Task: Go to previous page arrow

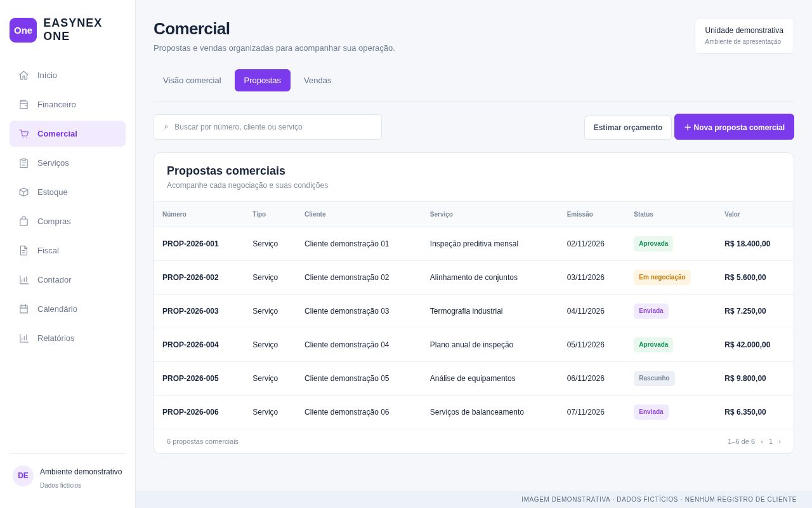Action: [762, 441]
